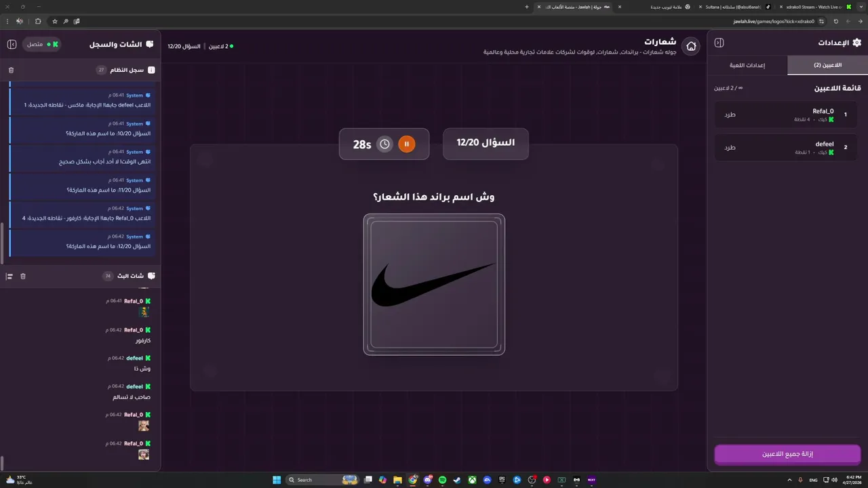Click the 27 count badge of system log

click(101, 70)
